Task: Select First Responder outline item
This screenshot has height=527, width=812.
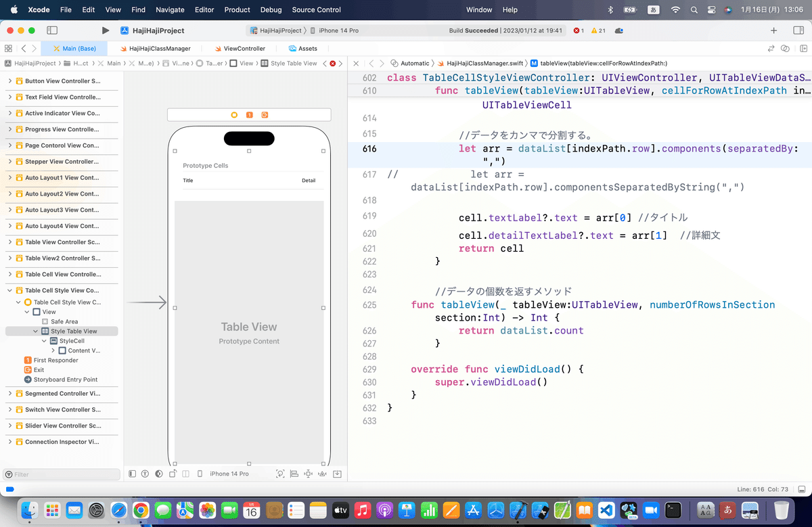Action: (x=51, y=361)
